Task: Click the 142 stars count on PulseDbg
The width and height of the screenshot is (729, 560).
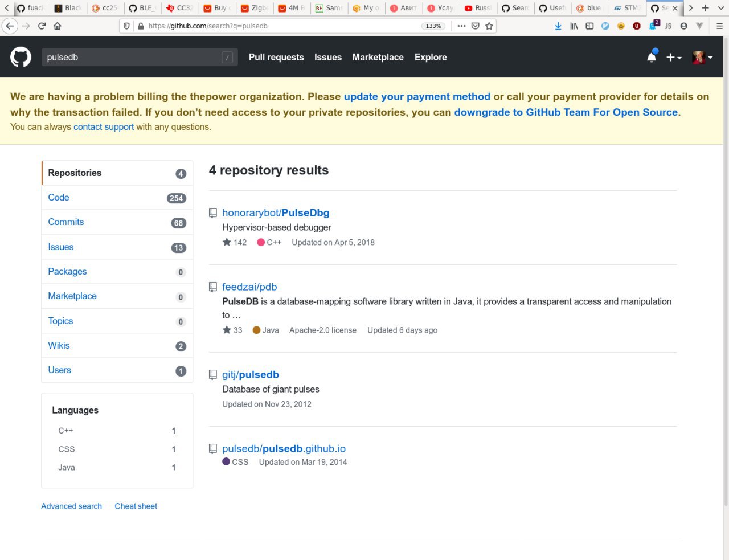Action: (235, 242)
